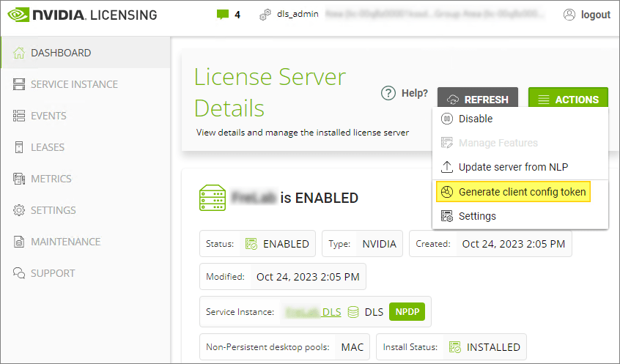Select Generate client config token
Screen dimensions: 620x364
coord(522,192)
